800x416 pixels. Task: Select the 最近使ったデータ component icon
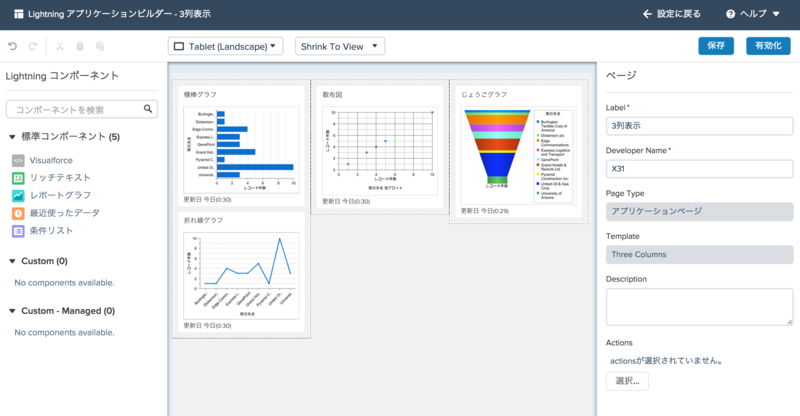18,213
